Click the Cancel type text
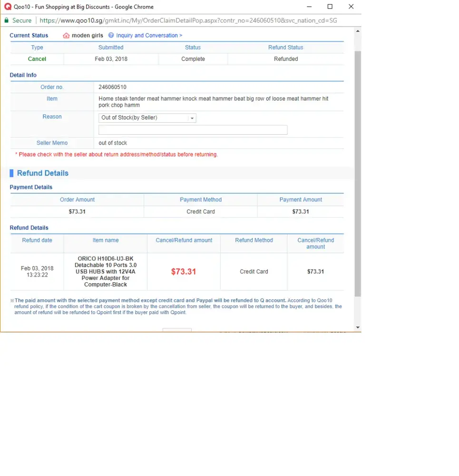 (37, 59)
